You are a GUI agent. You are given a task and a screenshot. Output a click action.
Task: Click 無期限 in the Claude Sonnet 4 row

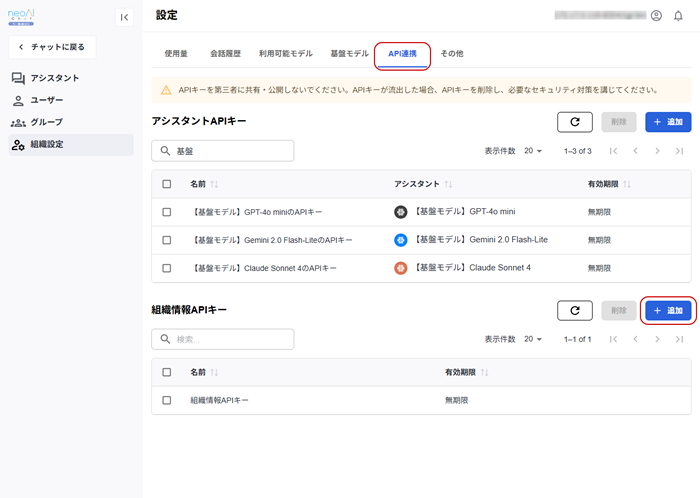pyautogui.click(x=599, y=268)
